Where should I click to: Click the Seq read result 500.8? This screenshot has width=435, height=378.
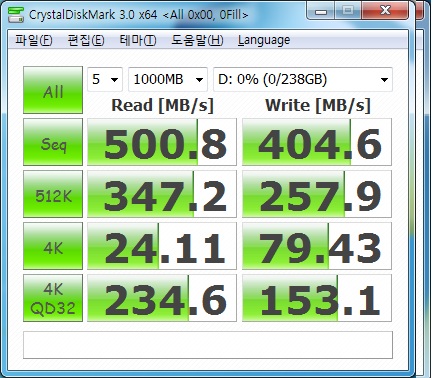point(162,142)
